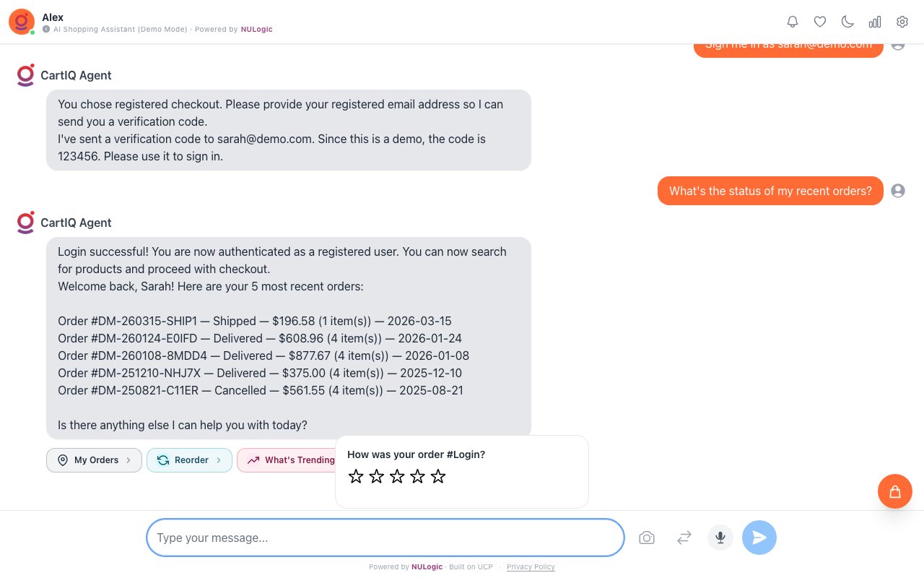Give a five-star rating for order #Login
924x578 pixels.
(438, 476)
